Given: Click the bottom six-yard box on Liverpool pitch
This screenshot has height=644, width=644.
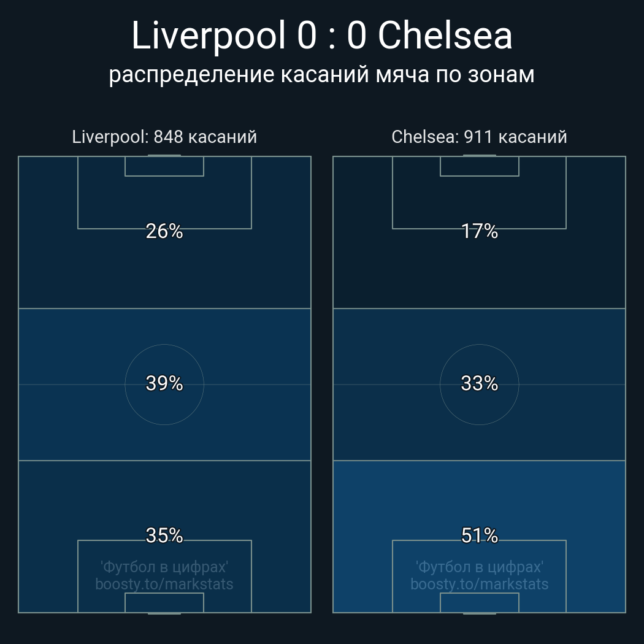Looking at the screenshot, I should [164, 602].
